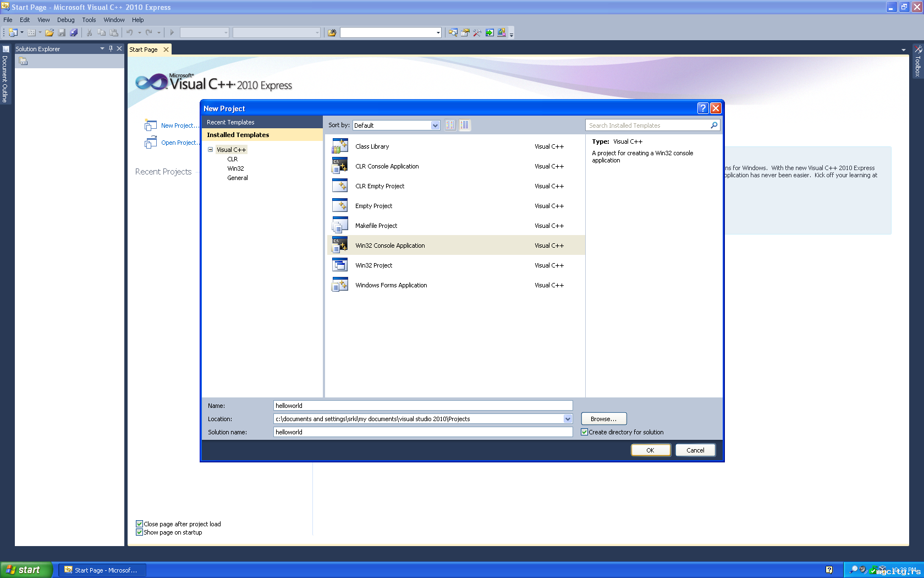Collapse the Visual C++ tree node
This screenshot has height=578, width=924.
click(210, 149)
